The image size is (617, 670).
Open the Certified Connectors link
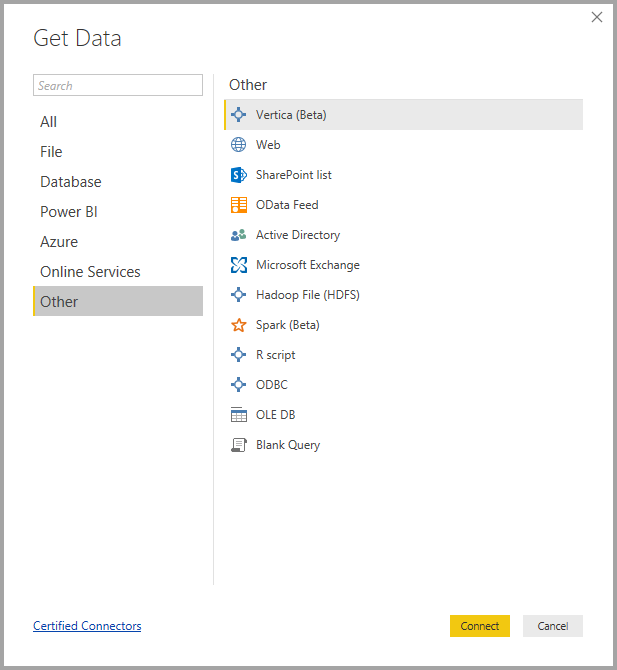tap(87, 626)
